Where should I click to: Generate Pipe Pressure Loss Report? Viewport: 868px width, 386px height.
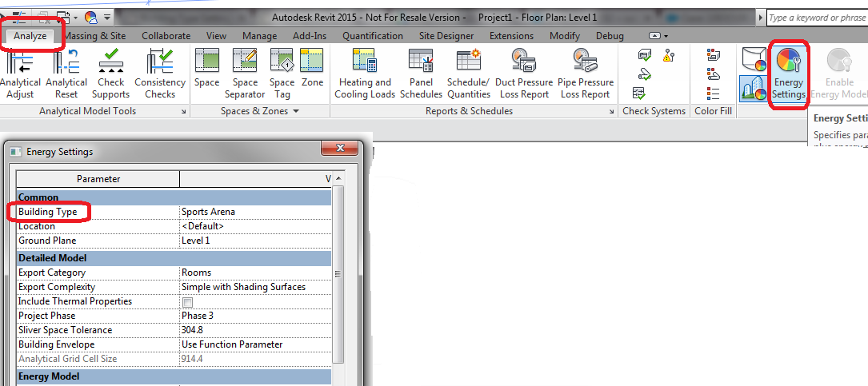tap(585, 74)
